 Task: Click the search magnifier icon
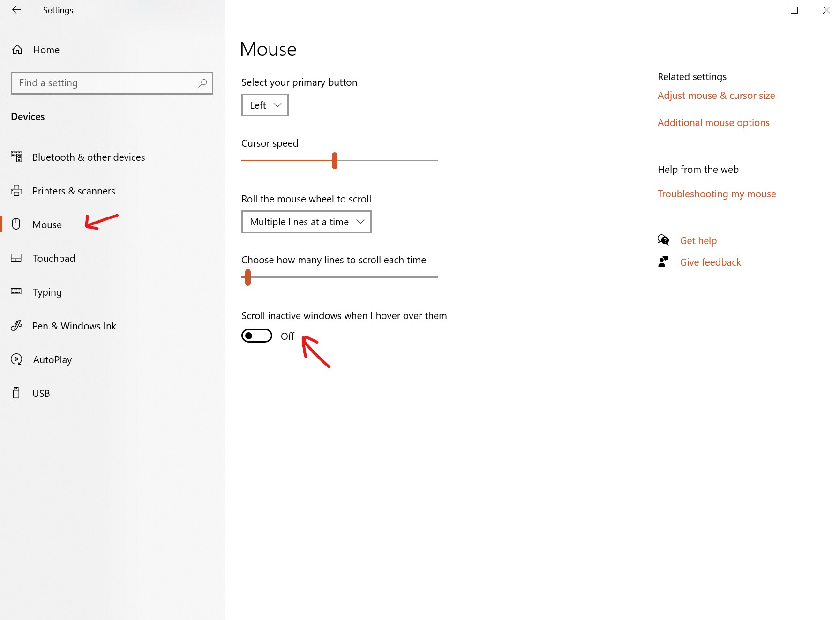click(202, 83)
